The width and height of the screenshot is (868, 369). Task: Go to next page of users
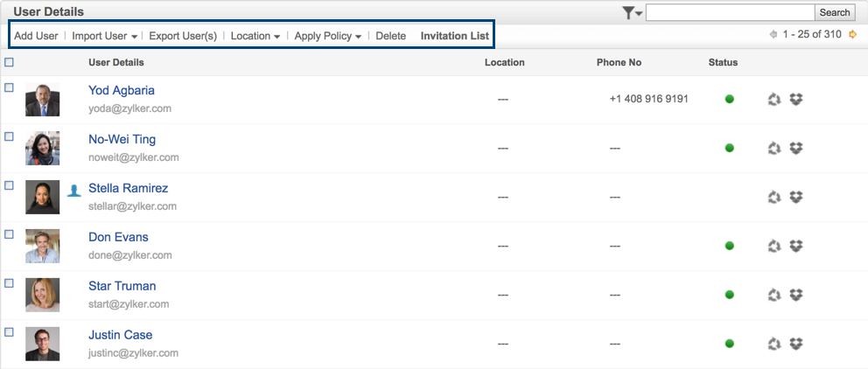click(853, 35)
